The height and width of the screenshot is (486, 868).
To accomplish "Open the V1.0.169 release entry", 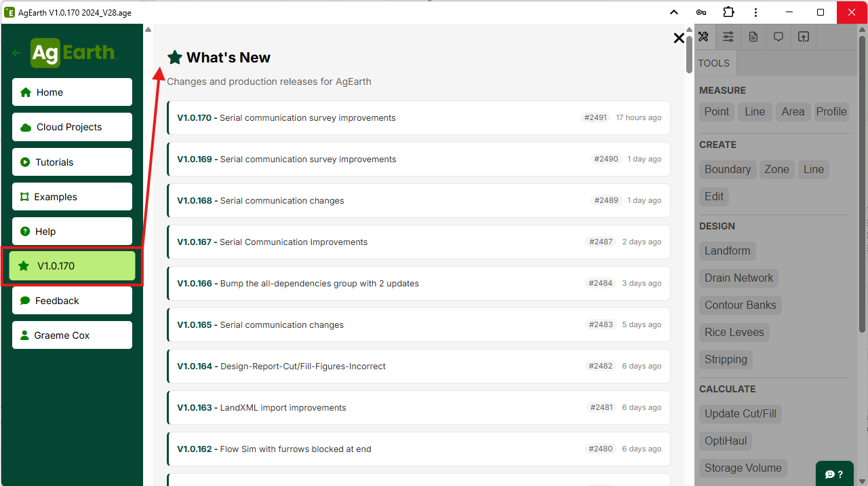I will coord(418,160).
